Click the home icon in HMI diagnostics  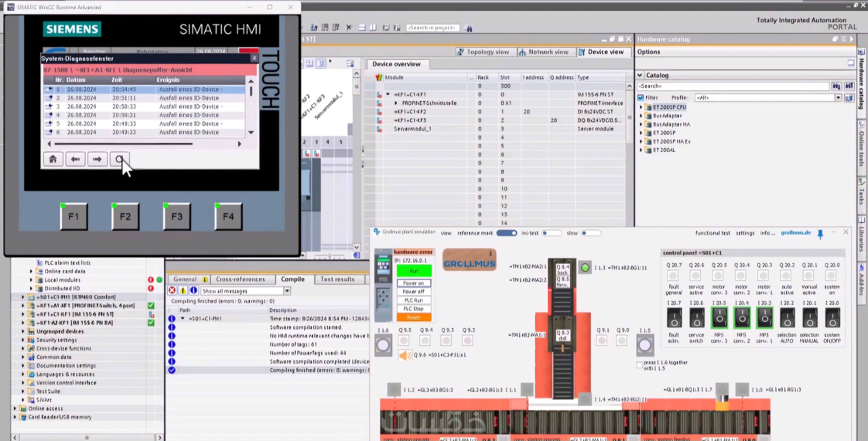pyautogui.click(x=53, y=159)
